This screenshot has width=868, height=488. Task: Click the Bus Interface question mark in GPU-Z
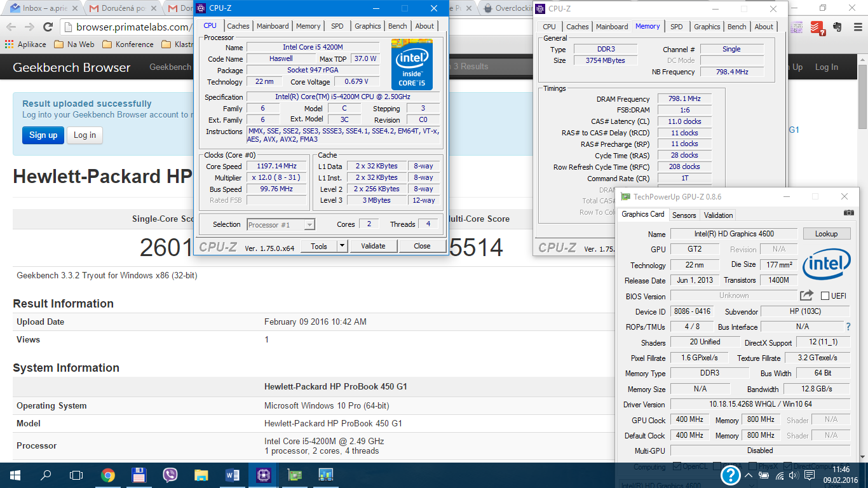pos(848,327)
